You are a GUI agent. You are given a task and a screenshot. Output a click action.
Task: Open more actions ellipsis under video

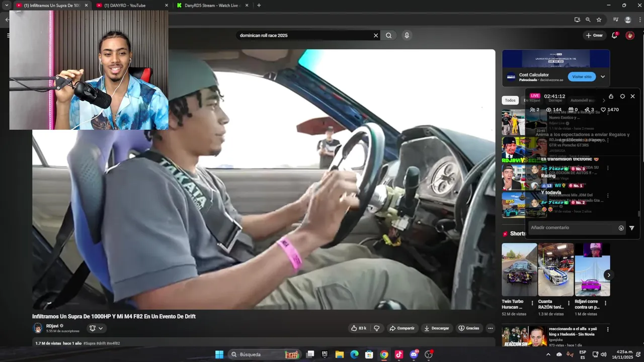coord(490,328)
